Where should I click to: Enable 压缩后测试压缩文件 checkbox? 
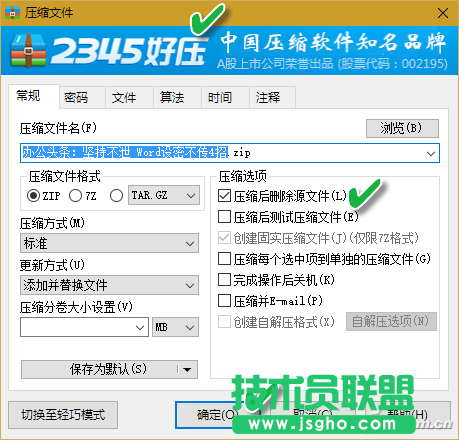coord(224,217)
